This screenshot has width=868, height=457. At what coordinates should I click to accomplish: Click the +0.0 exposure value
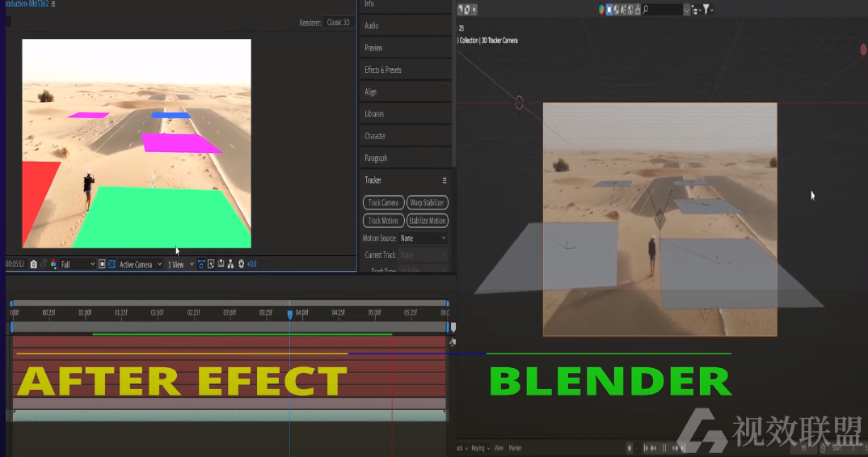(x=252, y=264)
